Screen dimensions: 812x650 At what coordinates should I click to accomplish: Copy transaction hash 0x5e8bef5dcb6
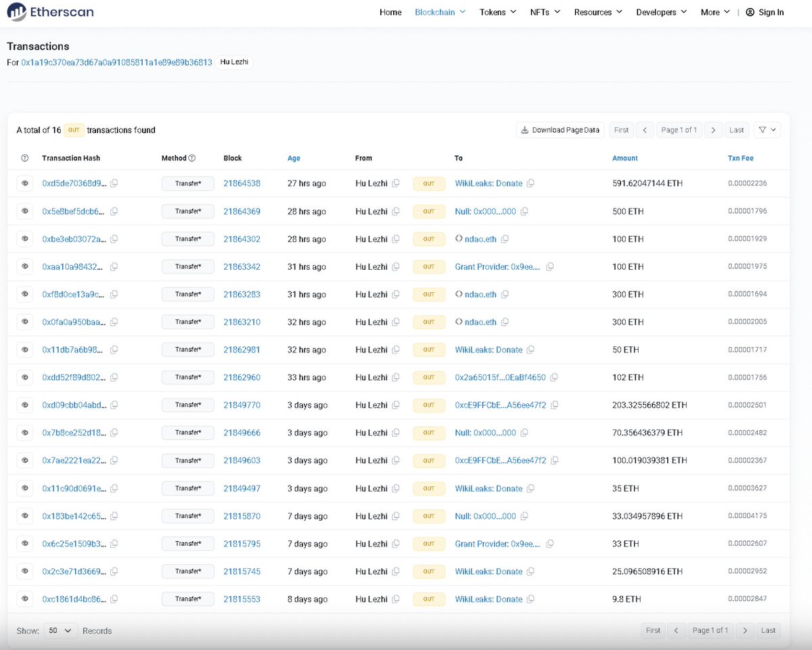coord(114,211)
